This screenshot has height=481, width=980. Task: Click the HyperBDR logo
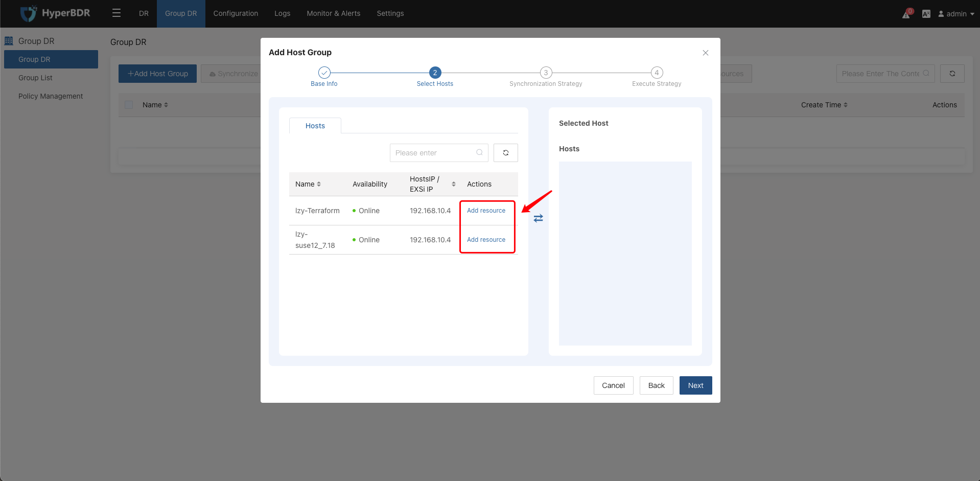point(55,13)
